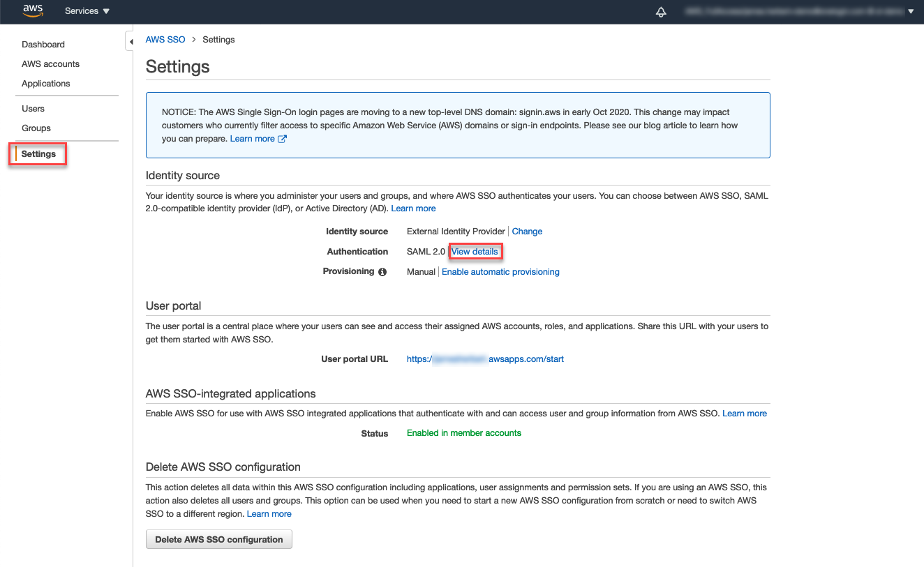Click the notifications bell icon

[660, 11]
